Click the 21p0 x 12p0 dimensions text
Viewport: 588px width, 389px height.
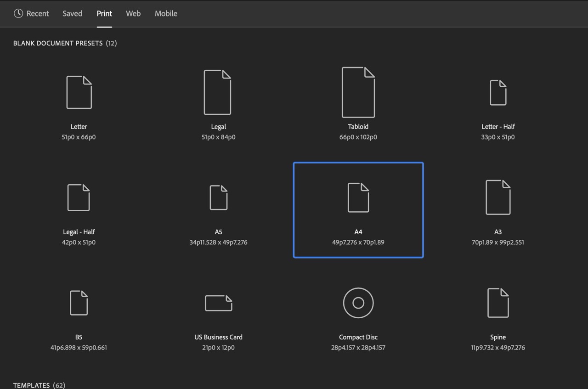(x=219, y=347)
